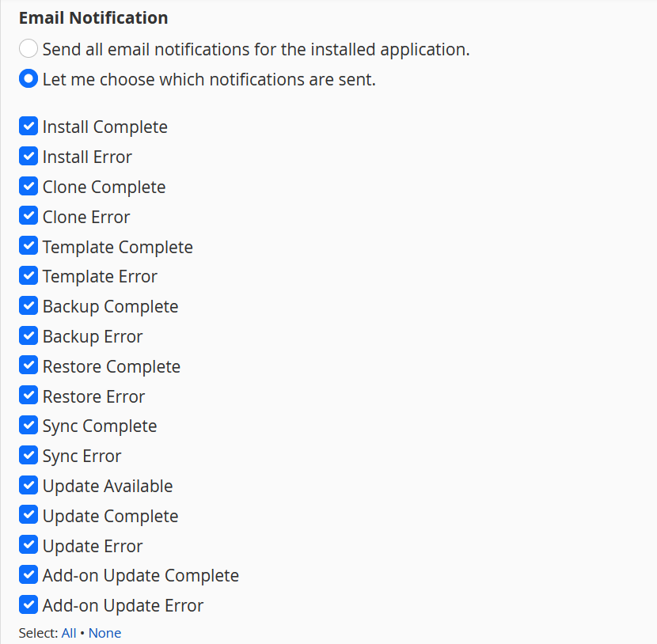Uncheck the Update Complete checkbox
657x644 pixels.
tap(28, 515)
